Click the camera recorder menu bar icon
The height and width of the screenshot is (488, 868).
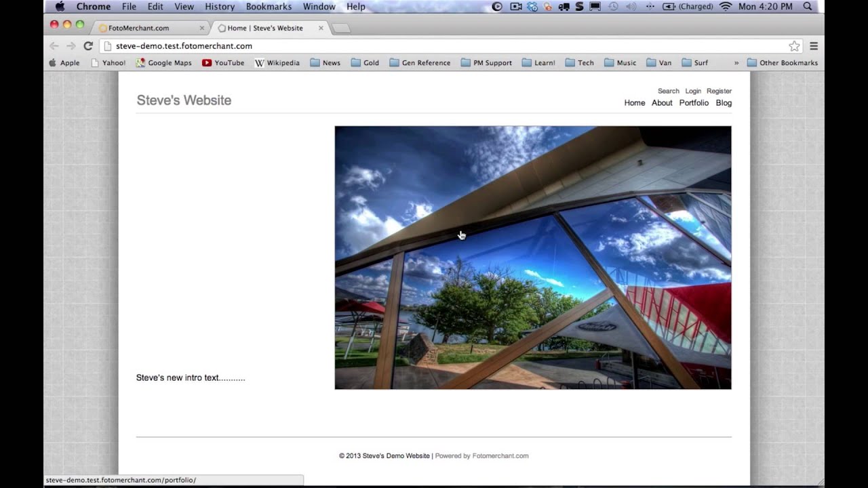(516, 6)
